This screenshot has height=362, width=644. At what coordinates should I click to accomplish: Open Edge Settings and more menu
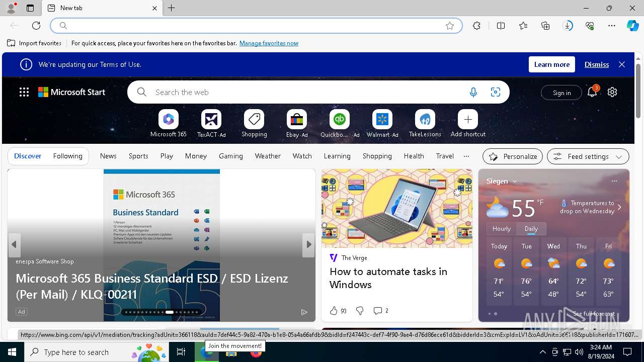pyautogui.click(x=612, y=26)
